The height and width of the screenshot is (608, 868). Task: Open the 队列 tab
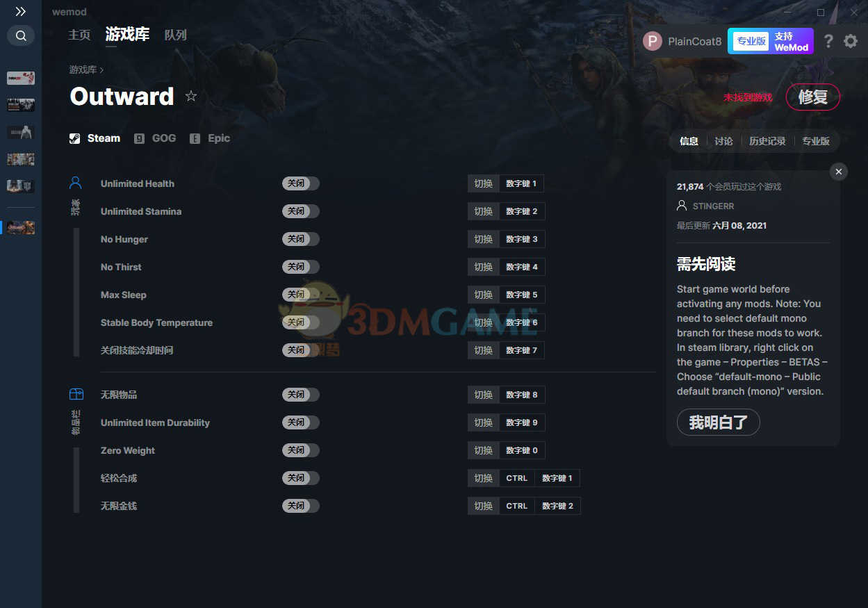click(176, 35)
